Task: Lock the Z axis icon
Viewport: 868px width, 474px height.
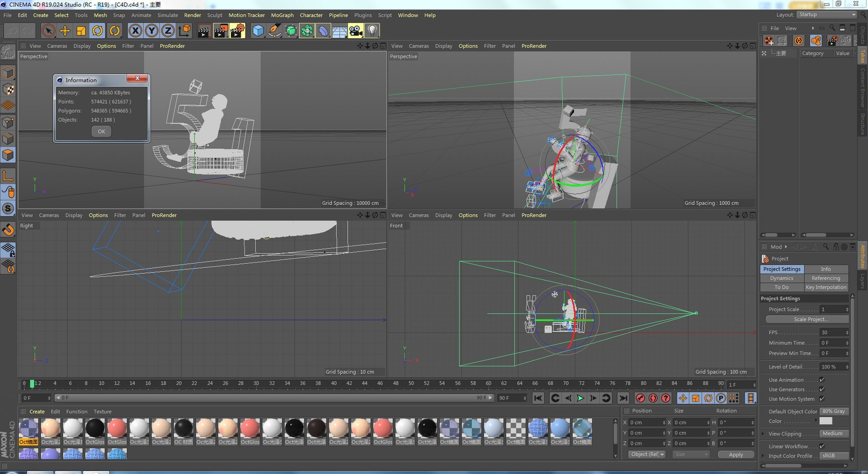Action: (x=168, y=31)
